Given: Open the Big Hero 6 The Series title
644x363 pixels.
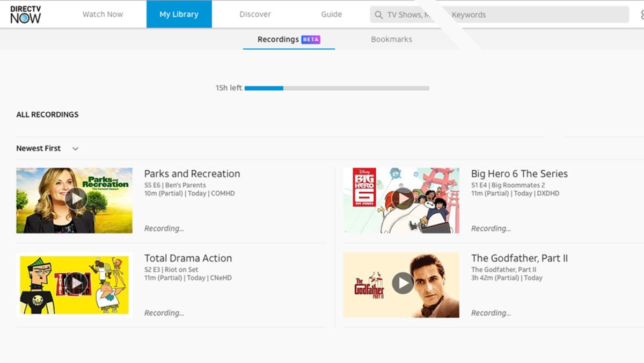Looking at the screenshot, I should click(x=519, y=173).
